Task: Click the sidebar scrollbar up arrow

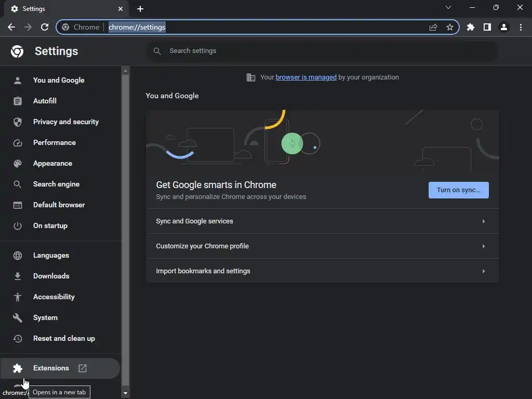Action: (125, 71)
